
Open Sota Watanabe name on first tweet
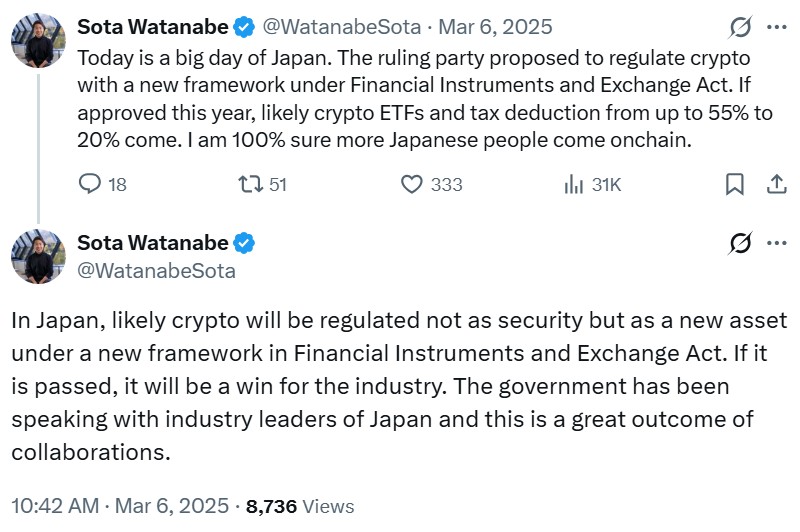click(152, 27)
